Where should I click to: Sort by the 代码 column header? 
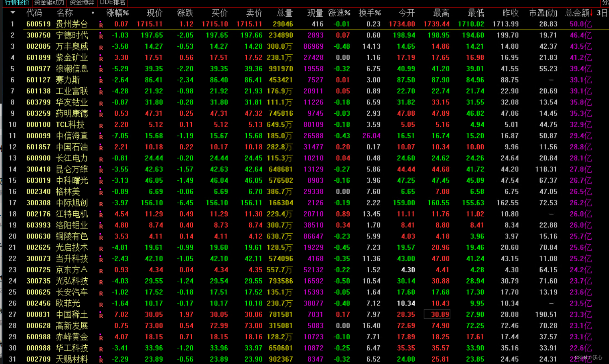[x=34, y=13]
